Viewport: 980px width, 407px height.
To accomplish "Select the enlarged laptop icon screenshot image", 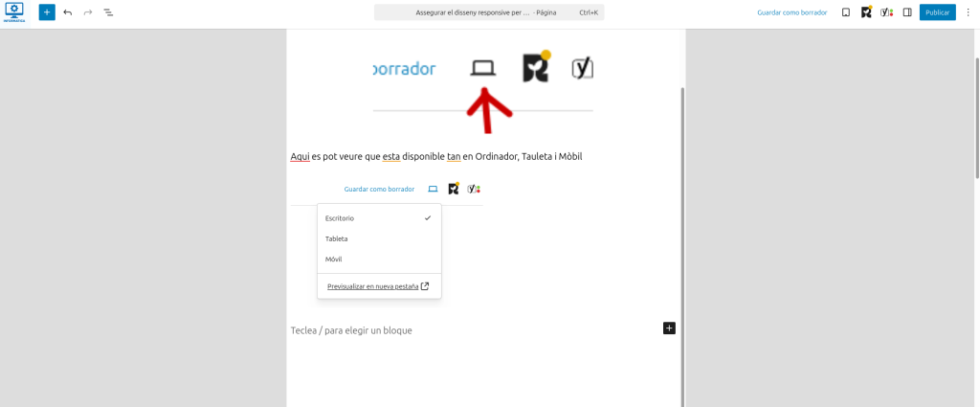I will click(483, 85).
